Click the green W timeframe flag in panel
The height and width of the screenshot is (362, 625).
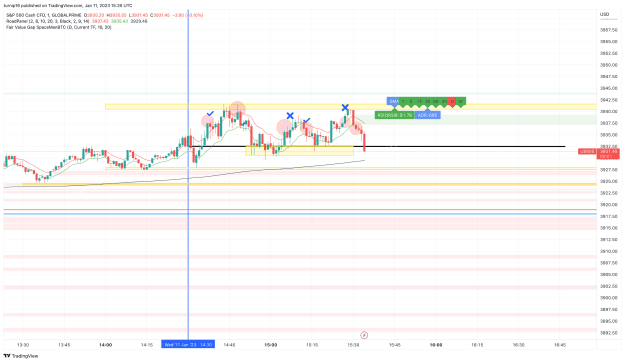(461, 102)
